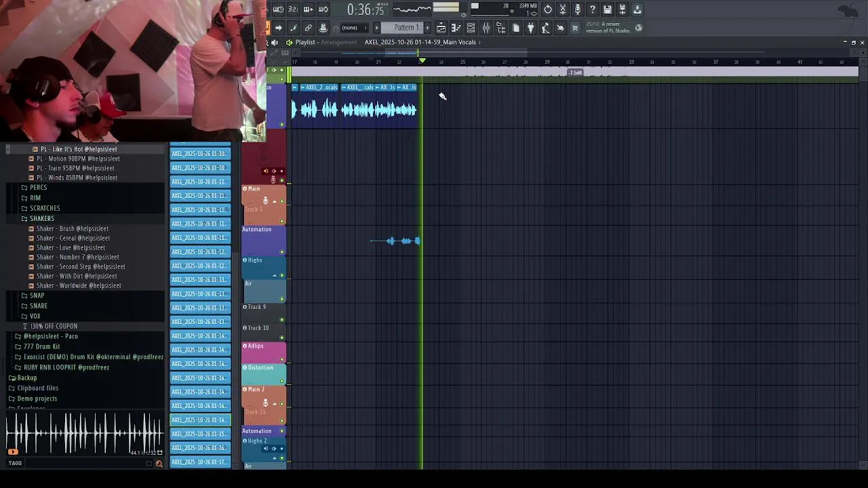Viewport: 868px width, 488px height.
Task: Click the 30% OFF COUPON entry
Action: click(x=54, y=327)
